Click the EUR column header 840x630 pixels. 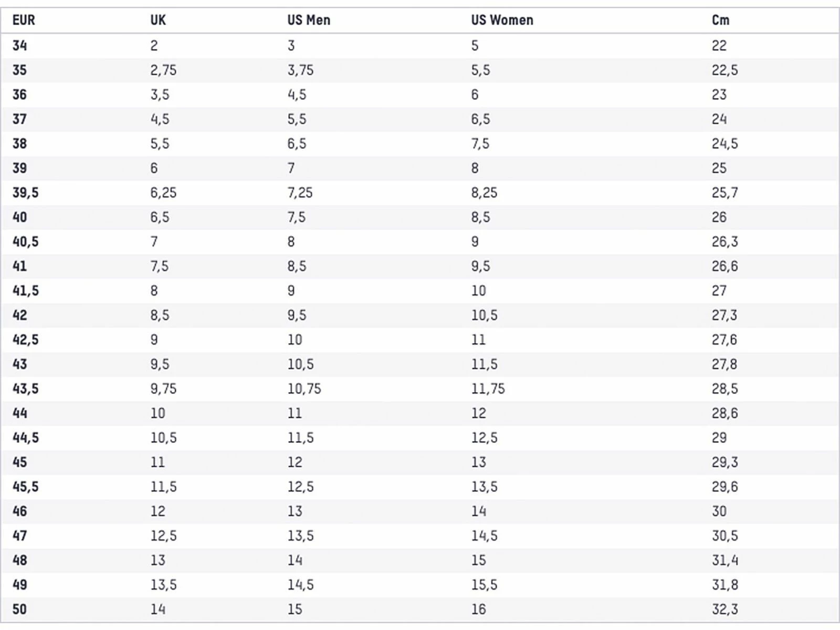click(x=24, y=20)
